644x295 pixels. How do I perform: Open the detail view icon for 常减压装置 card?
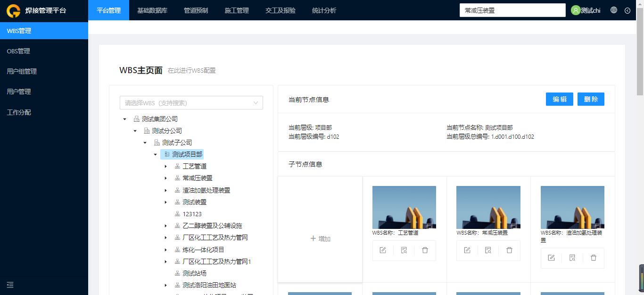[x=488, y=250]
